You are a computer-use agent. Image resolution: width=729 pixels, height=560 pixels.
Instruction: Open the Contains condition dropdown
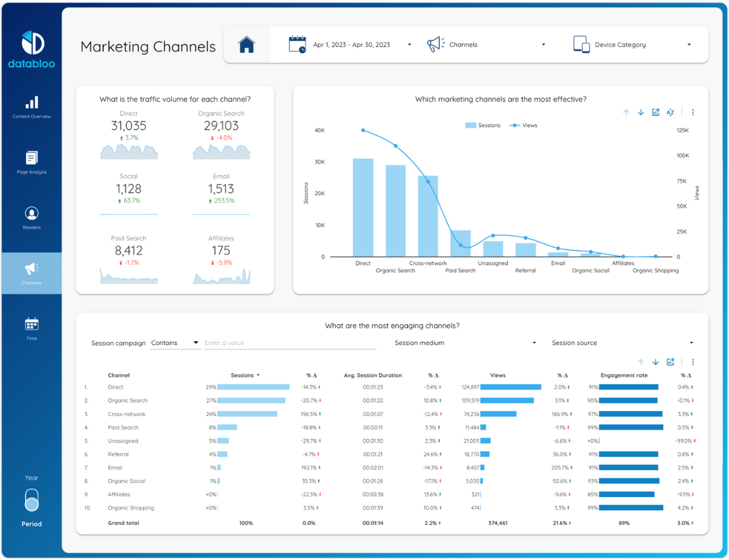pos(175,343)
